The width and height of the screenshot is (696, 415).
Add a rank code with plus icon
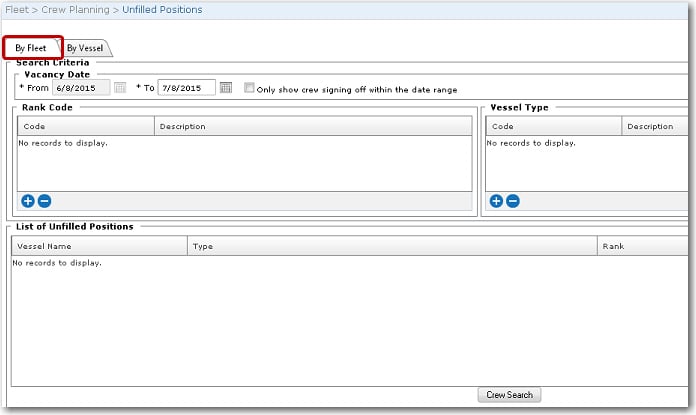pos(28,201)
